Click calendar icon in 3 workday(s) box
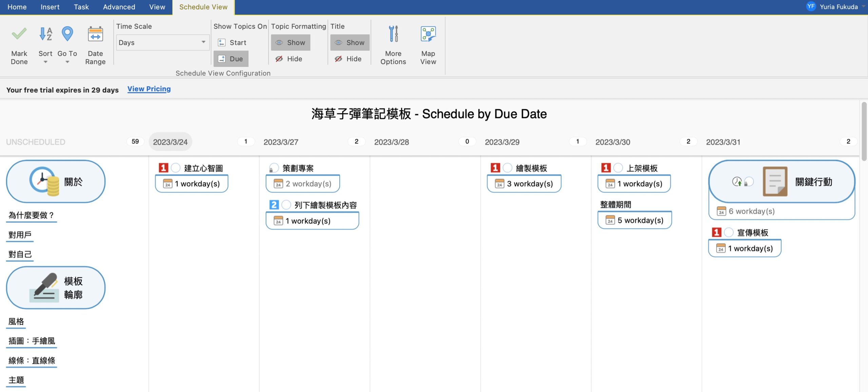The width and height of the screenshot is (868, 392). [x=499, y=184]
